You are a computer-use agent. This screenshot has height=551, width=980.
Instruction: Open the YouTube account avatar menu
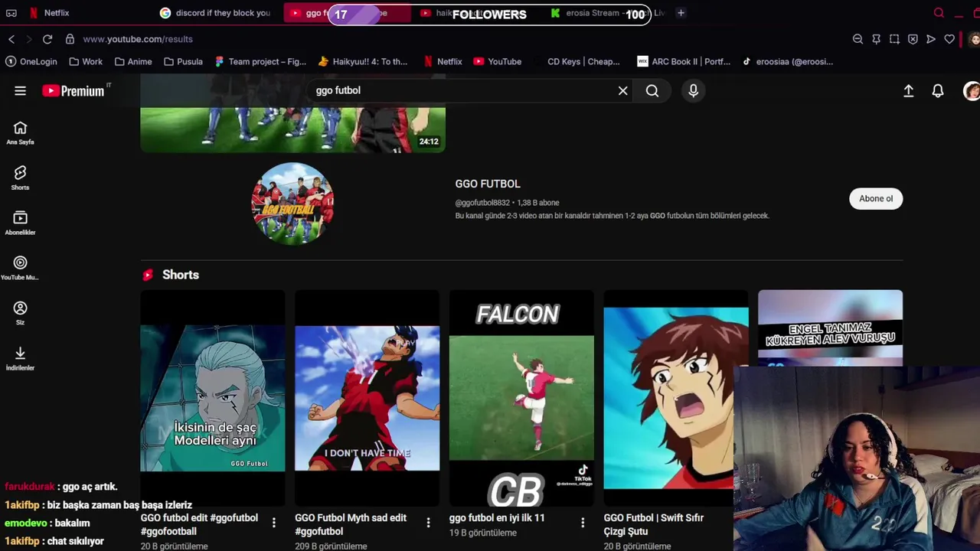(972, 90)
